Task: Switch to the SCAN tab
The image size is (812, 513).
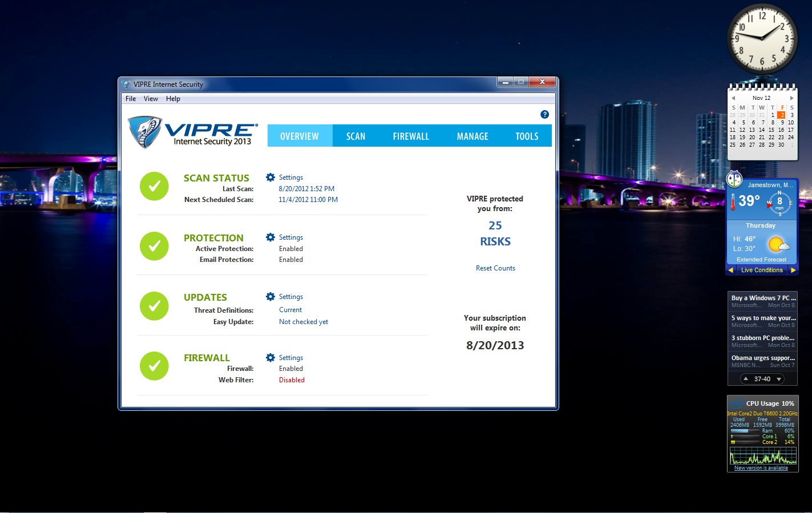Action: 355,136
